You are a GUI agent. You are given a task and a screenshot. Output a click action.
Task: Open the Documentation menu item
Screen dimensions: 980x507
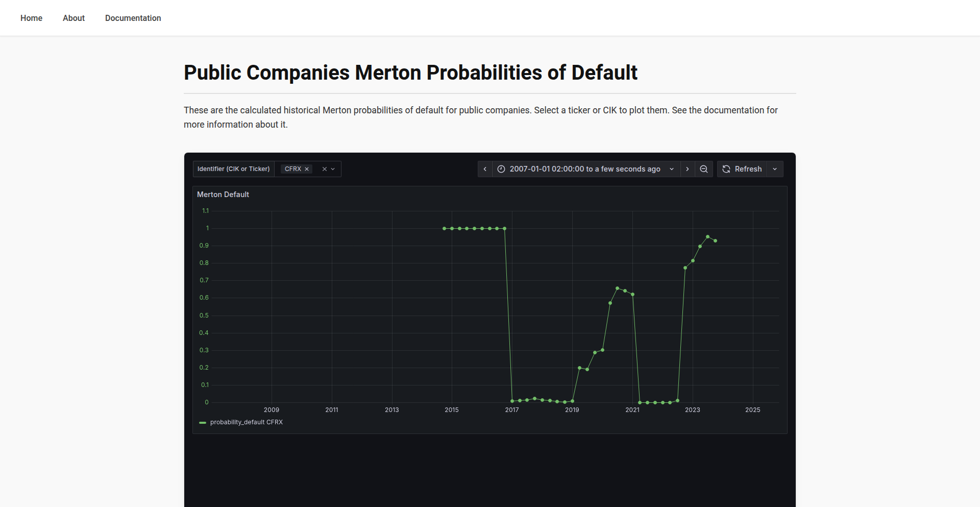133,18
